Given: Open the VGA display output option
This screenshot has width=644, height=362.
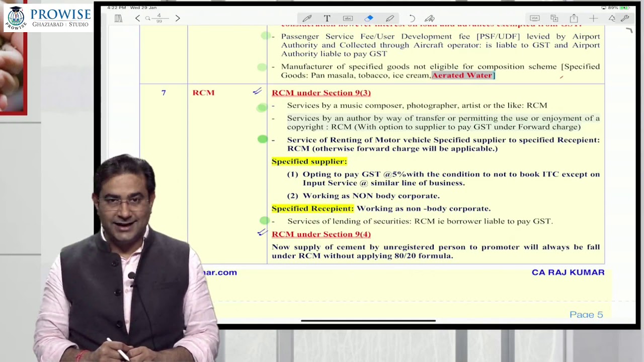Looking at the screenshot, I should click(535, 19).
